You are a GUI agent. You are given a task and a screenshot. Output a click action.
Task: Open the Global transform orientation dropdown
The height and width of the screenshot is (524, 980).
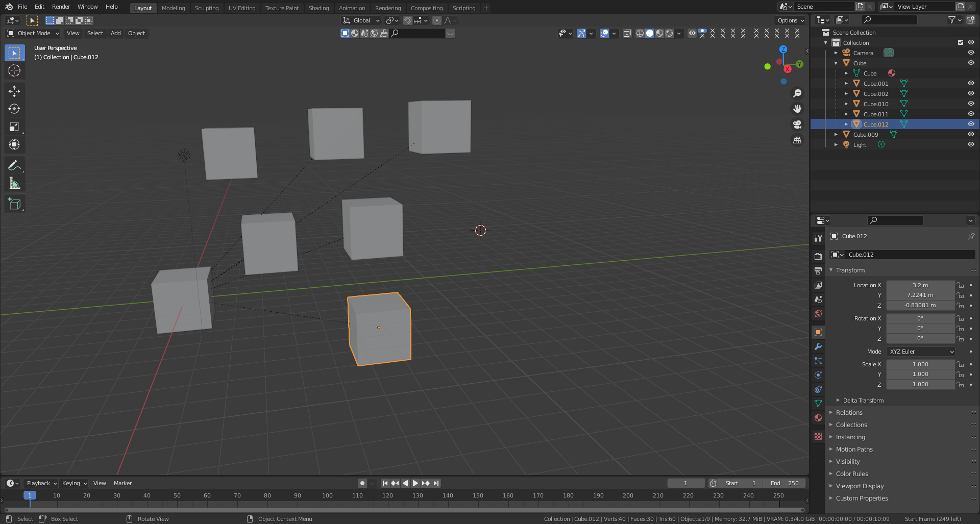[x=361, y=20]
